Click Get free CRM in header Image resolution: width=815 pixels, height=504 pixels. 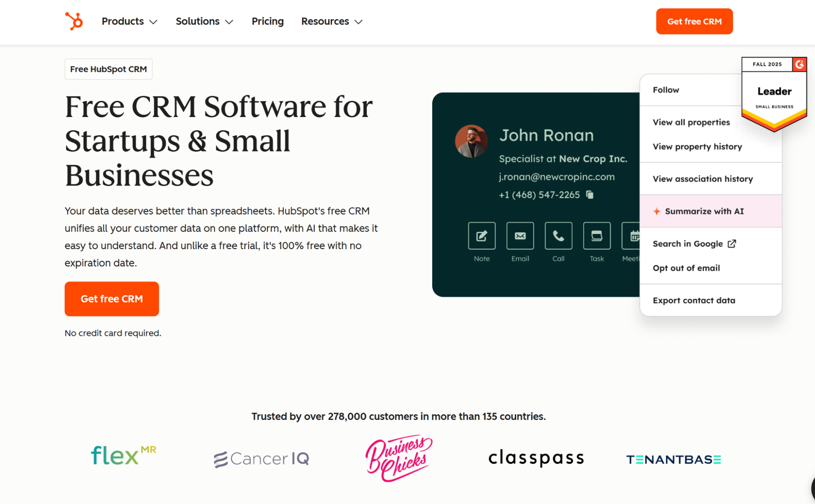point(694,21)
